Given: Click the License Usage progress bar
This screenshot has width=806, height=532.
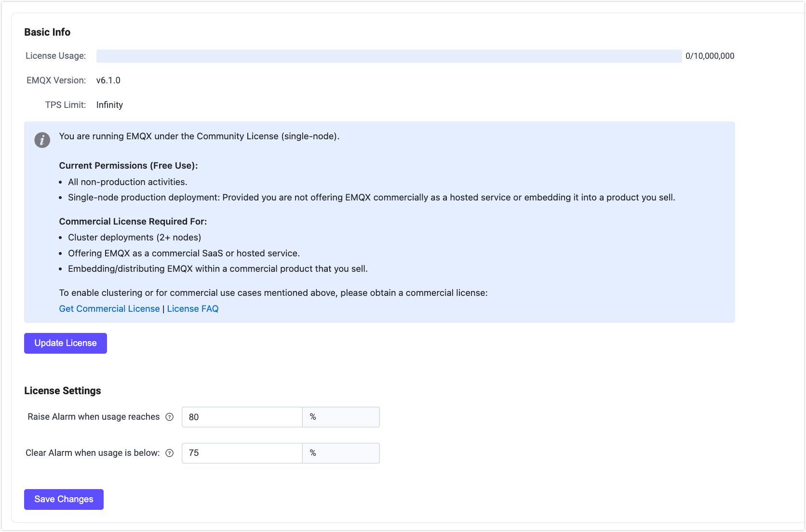Looking at the screenshot, I should click(x=389, y=56).
